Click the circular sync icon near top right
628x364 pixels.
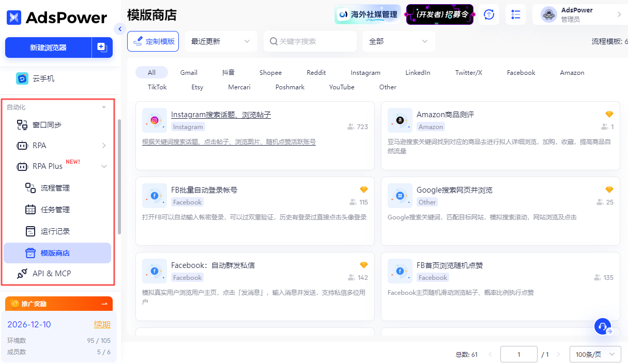pyautogui.click(x=488, y=14)
